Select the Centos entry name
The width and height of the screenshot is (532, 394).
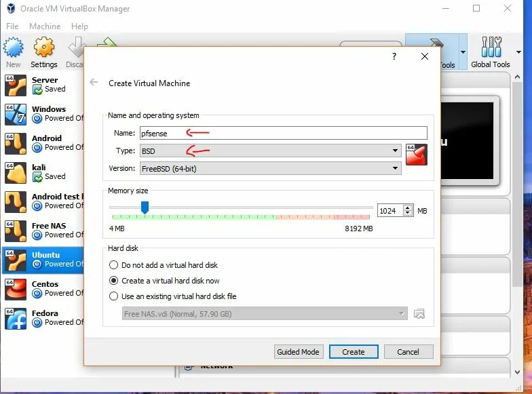click(x=45, y=283)
